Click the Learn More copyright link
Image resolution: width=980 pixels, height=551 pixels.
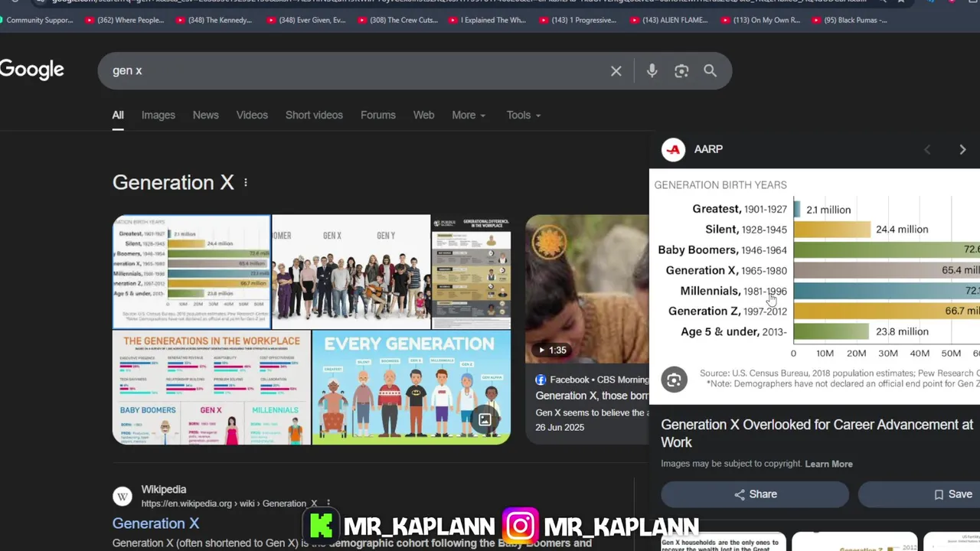coord(828,465)
